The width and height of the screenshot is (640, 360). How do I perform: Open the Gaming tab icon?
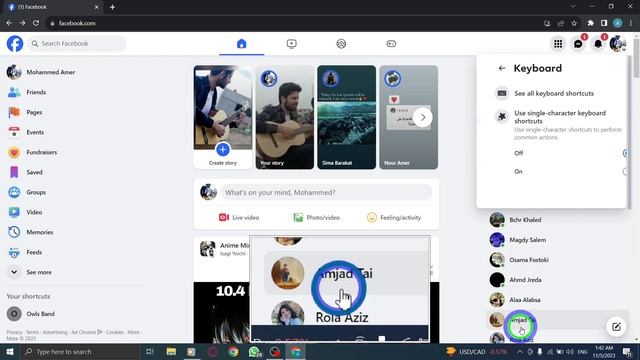tap(391, 44)
